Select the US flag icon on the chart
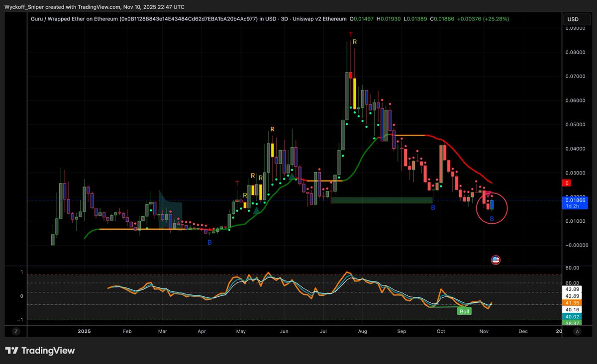 click(496, 260)
